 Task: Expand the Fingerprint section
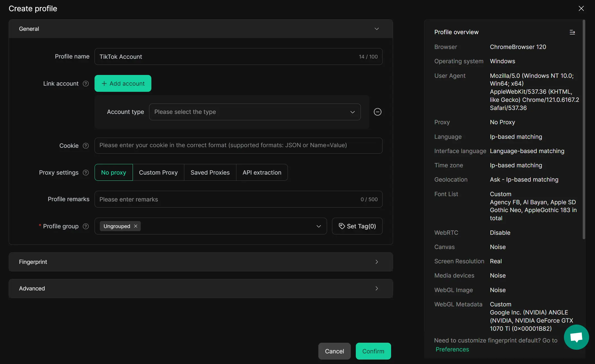pos(201,262)
